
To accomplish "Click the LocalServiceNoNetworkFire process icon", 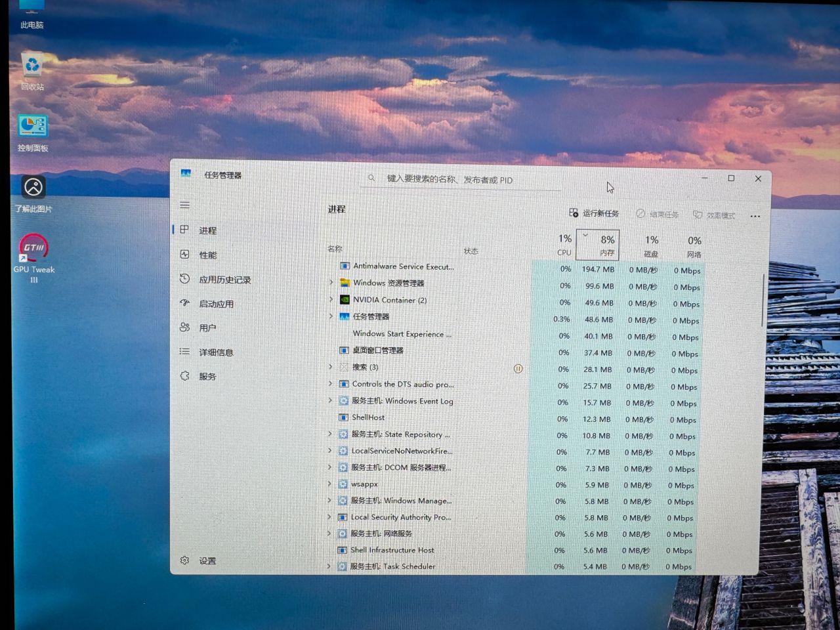I will 343,451.
